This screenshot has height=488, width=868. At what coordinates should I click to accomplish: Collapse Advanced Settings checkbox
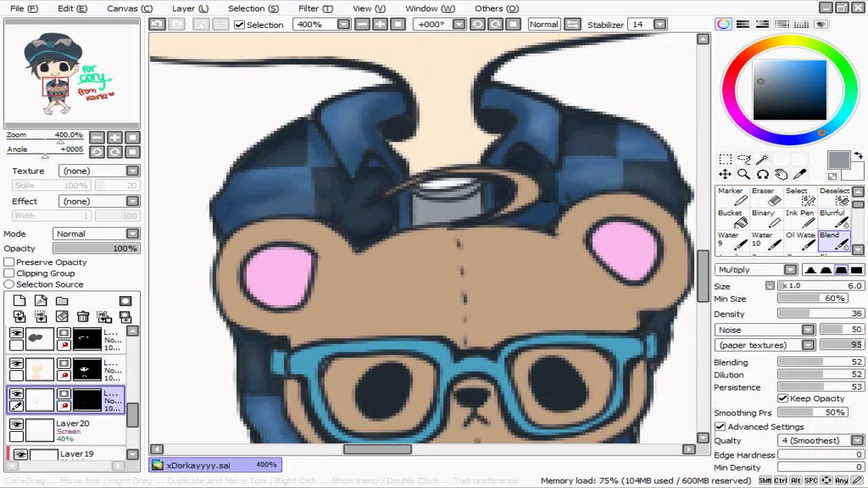coord(720,427)
